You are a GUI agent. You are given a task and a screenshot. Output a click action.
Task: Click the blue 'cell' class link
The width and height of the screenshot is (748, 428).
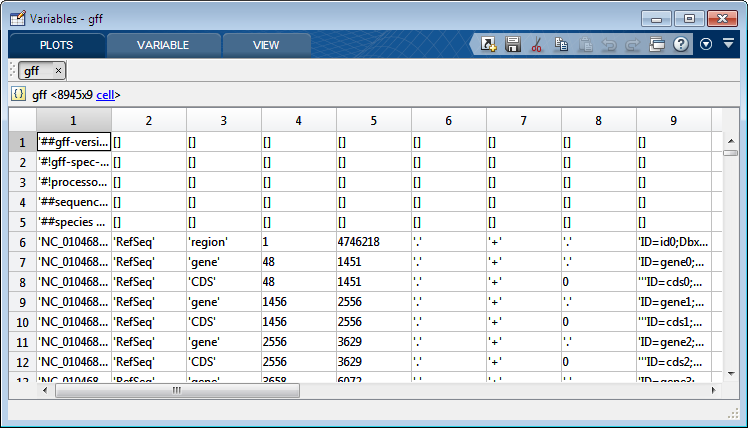point(105,95)
